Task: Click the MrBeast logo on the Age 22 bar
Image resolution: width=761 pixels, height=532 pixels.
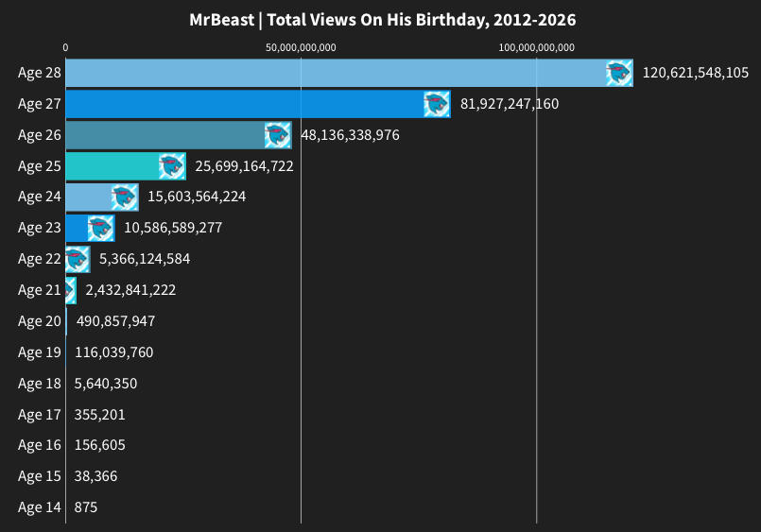Action: tap(78, 260)
